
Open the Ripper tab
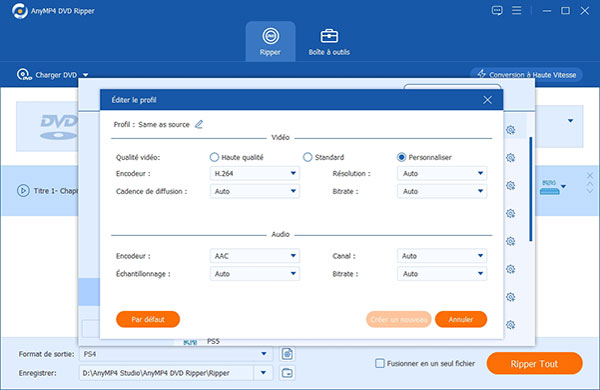click(270, 41)
